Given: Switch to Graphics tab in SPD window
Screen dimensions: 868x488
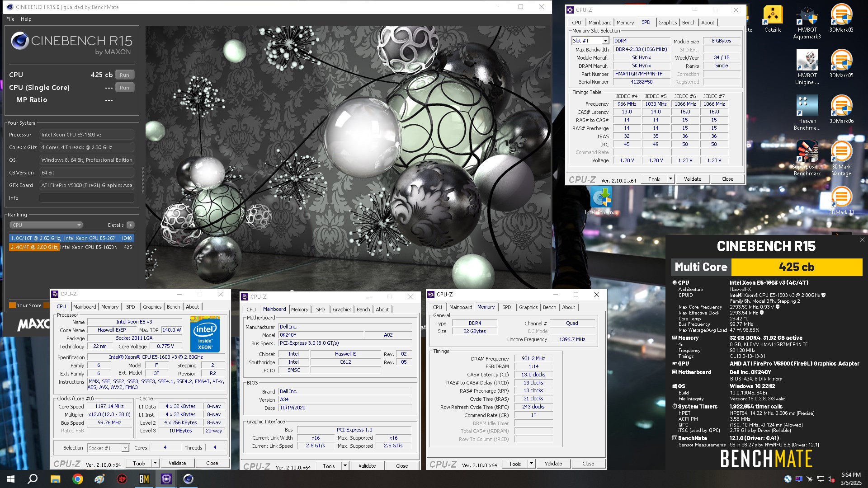Looking at the screenshot, I should pyautogui.click(x=667, y=23).
